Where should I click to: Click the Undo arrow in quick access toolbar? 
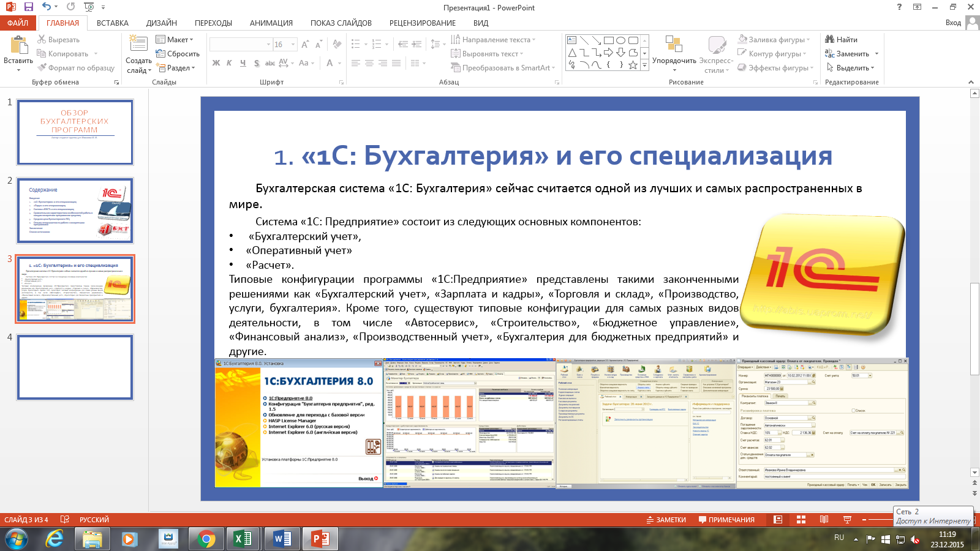coord(47,7)
